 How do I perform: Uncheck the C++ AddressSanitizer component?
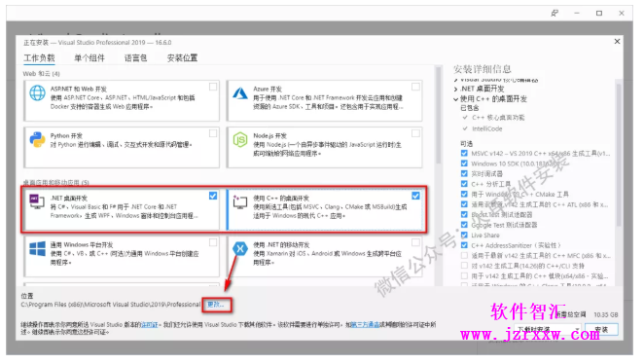click(464, 245)
